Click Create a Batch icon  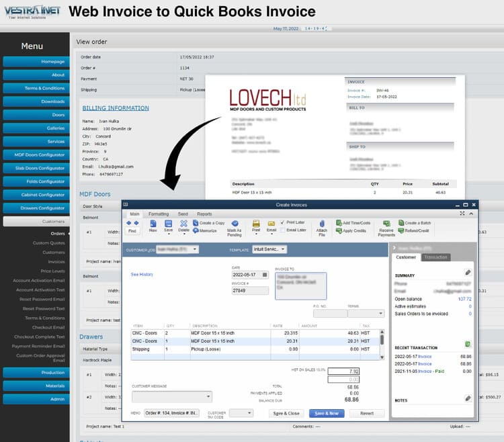tap(401, 222)
